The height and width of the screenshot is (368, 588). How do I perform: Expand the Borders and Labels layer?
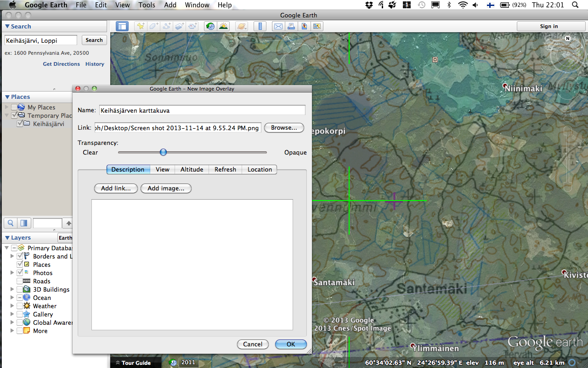pyautogui.click(x=12, y=256)
